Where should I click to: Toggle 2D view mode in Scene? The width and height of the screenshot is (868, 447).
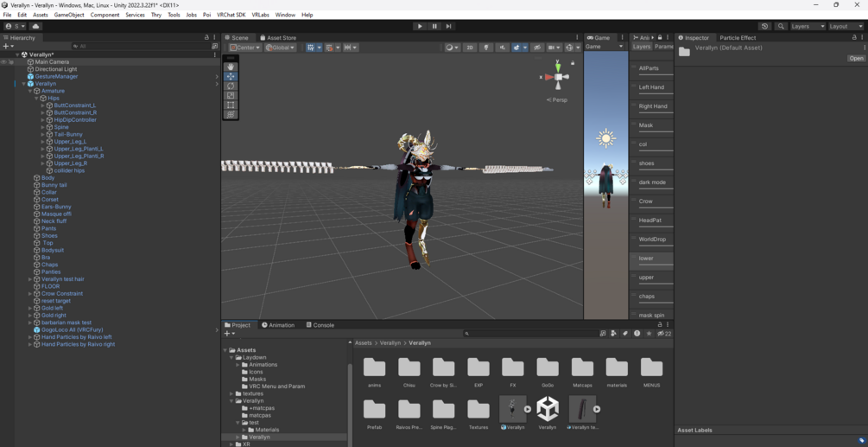(470, 48)
